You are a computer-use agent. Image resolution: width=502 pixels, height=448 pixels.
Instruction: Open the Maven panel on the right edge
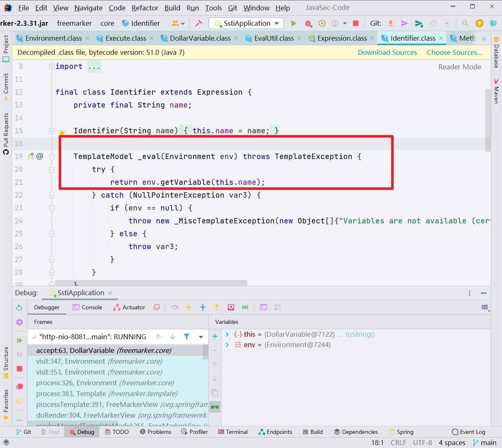tap(496, 92)
